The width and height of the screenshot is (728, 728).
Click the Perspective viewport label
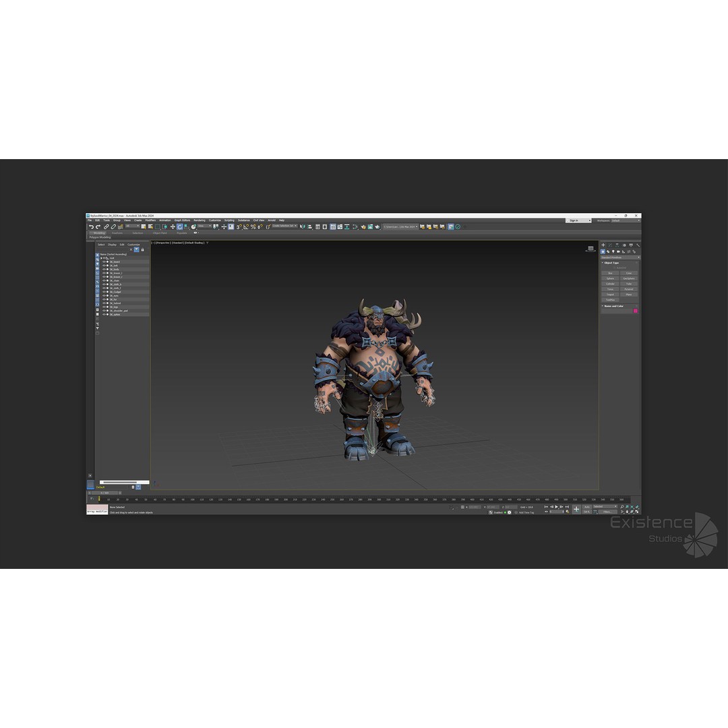pos(163,243)
